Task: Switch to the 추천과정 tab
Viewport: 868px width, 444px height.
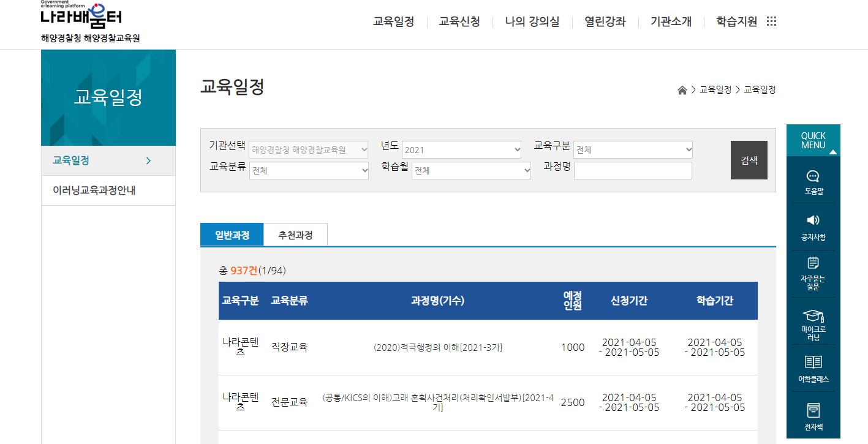Action: pyautogui.click(x=296, y=234)
